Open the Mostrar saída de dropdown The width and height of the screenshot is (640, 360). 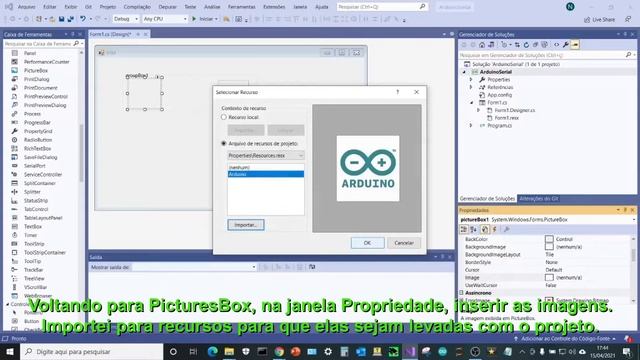point(194,267)
